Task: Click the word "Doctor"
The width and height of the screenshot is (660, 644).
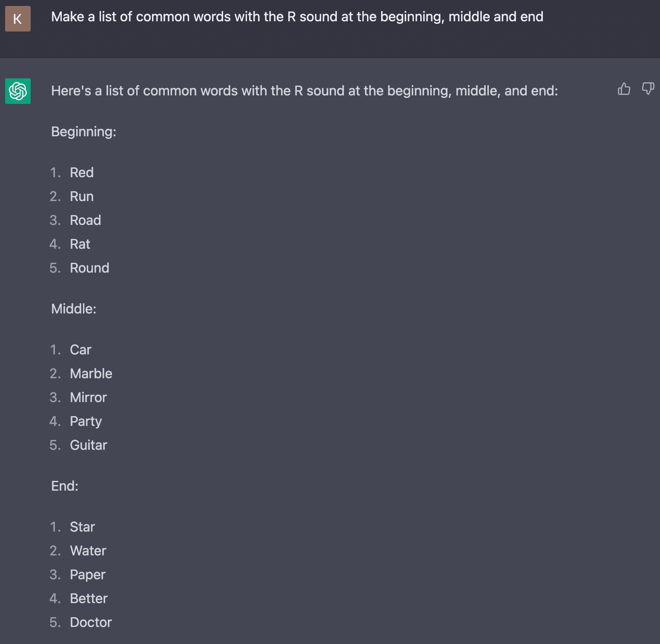Action: [x=91, y=622]
